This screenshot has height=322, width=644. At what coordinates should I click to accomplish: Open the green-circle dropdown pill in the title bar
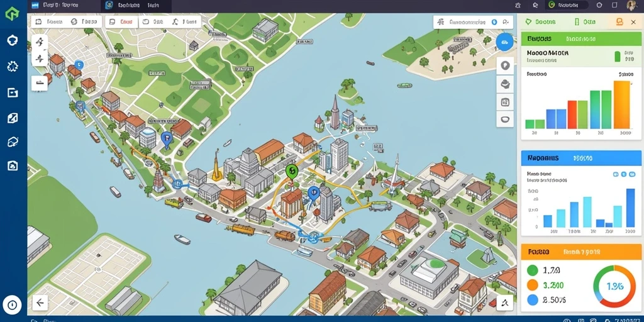tap(567, 5)
